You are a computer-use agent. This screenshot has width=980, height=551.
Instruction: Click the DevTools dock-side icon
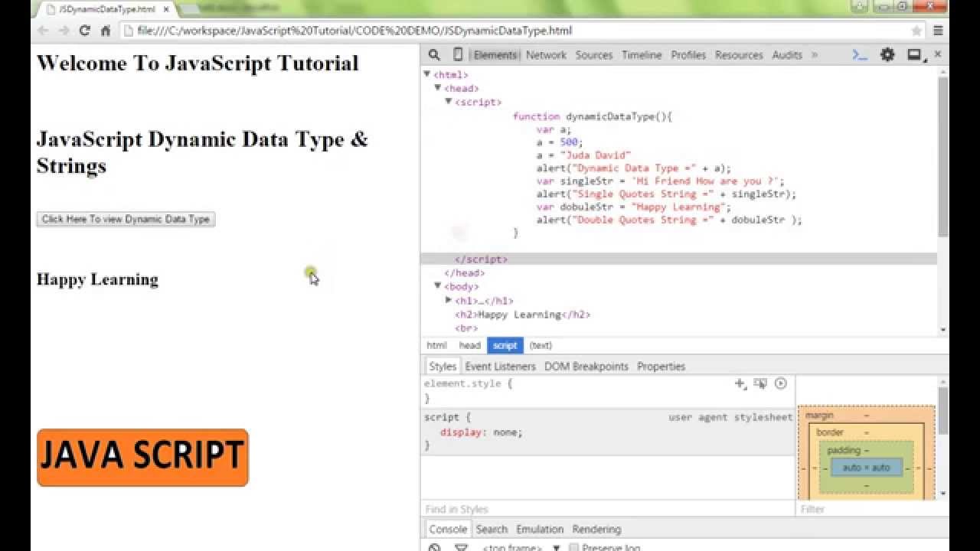click(x=914, y=55)
